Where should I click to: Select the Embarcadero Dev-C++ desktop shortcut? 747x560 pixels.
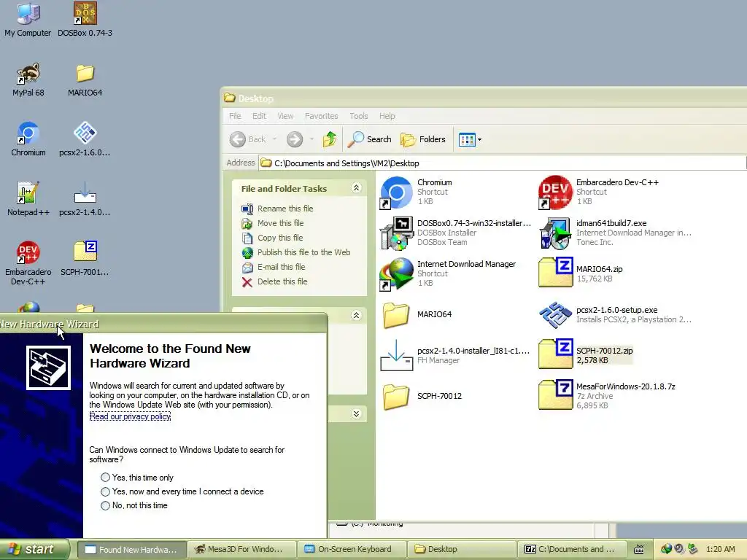(28, 262)
